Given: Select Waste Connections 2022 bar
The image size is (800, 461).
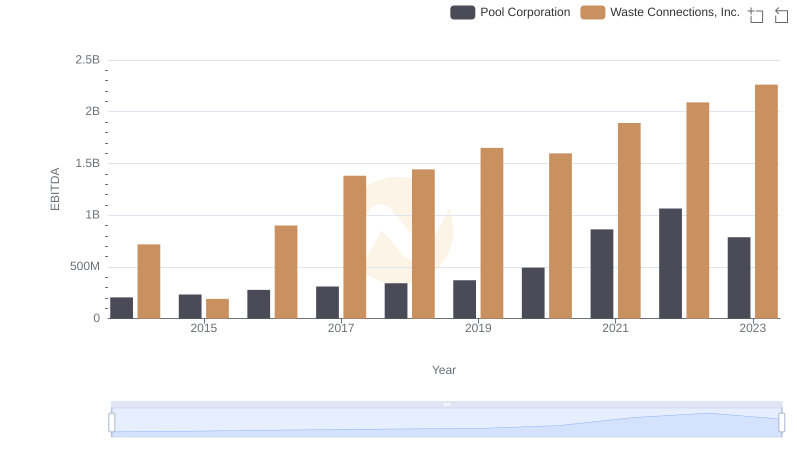Looking at the screenshot, I should pos(697,211).
